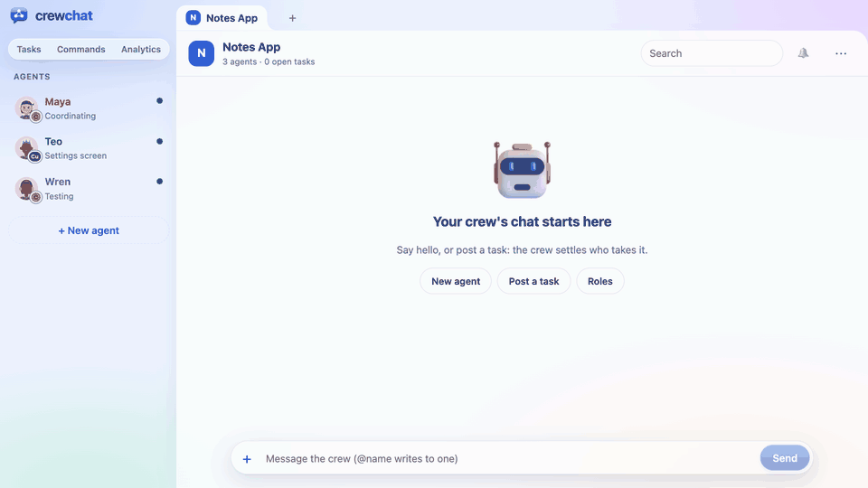Screen dimensions: 868x488
Task: Select the Wren agent name
Action: (x=58, y=182)
